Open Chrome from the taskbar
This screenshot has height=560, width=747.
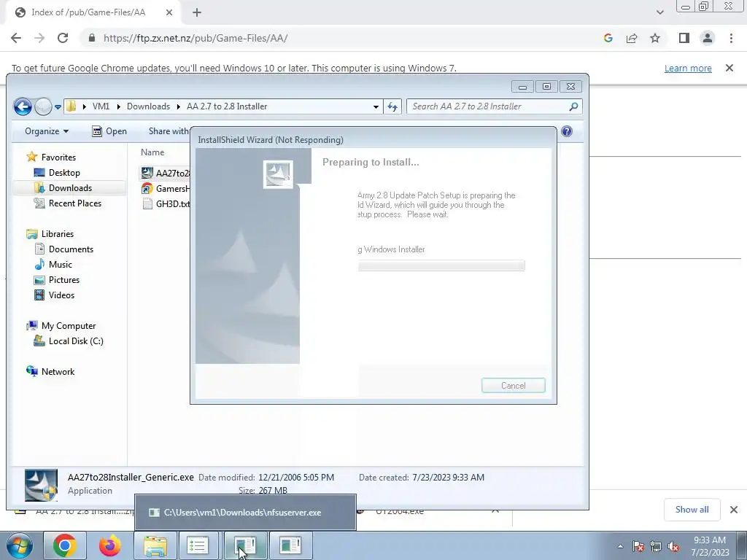[x=65, y=545]
